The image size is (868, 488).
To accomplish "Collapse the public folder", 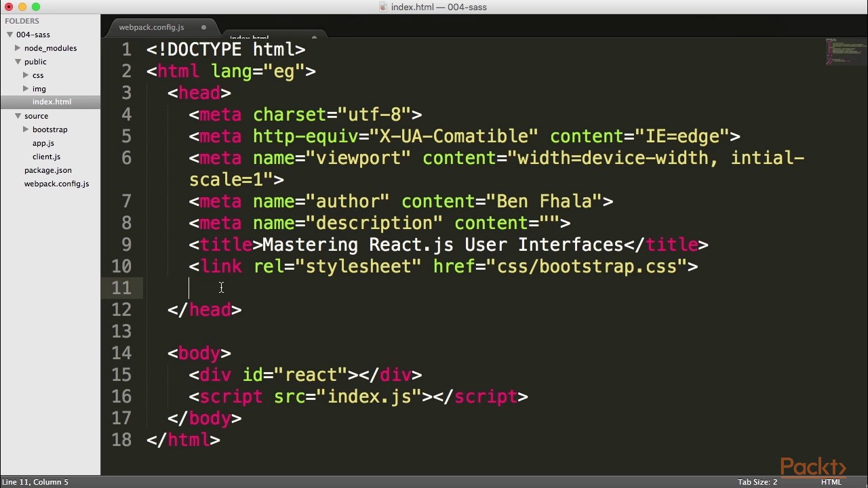I will pos(18,62).
